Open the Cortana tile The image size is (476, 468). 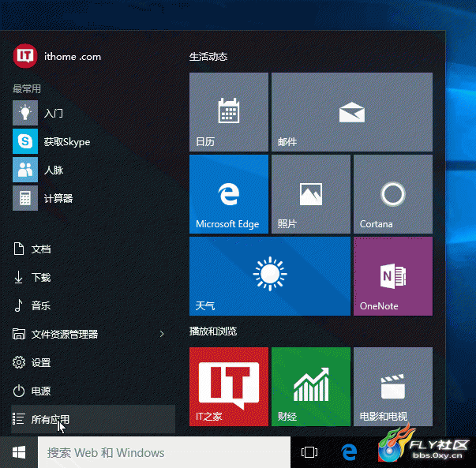[x=393, y=194]
